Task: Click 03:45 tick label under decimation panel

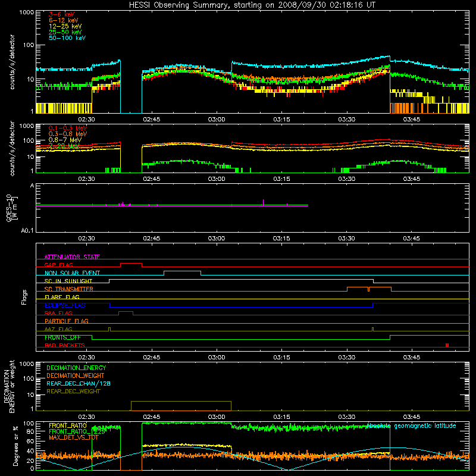Action: tap(411, 417)
